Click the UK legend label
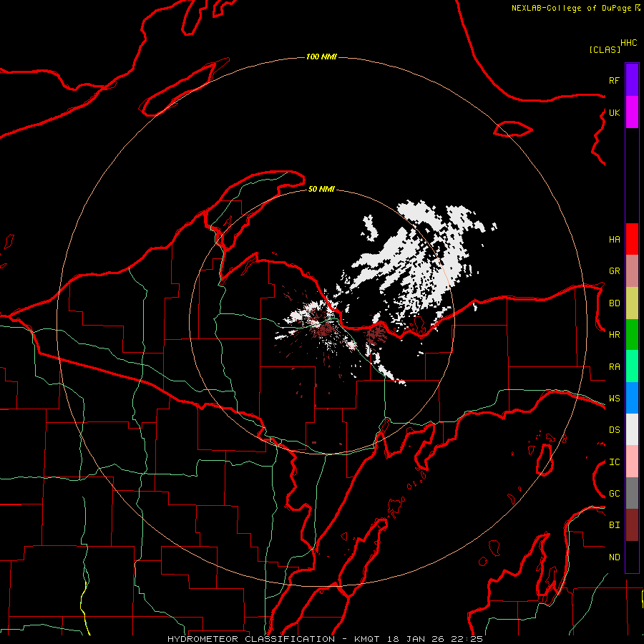This screenshot has height=644, width=644. (x=614, y=112)
